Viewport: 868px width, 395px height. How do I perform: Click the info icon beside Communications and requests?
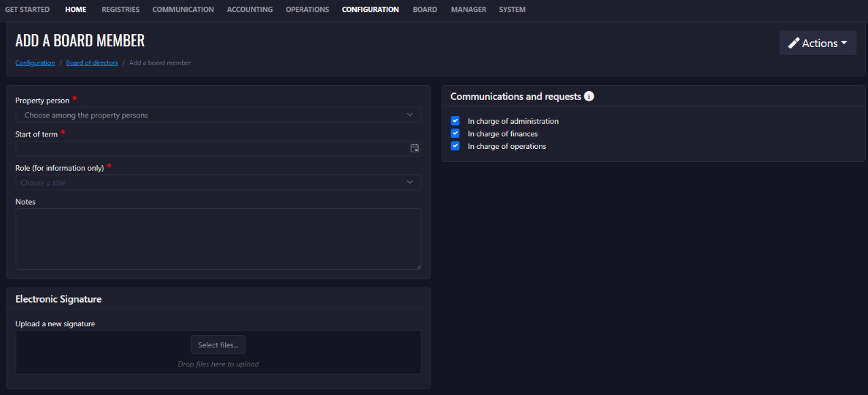[x=589, y=97]
